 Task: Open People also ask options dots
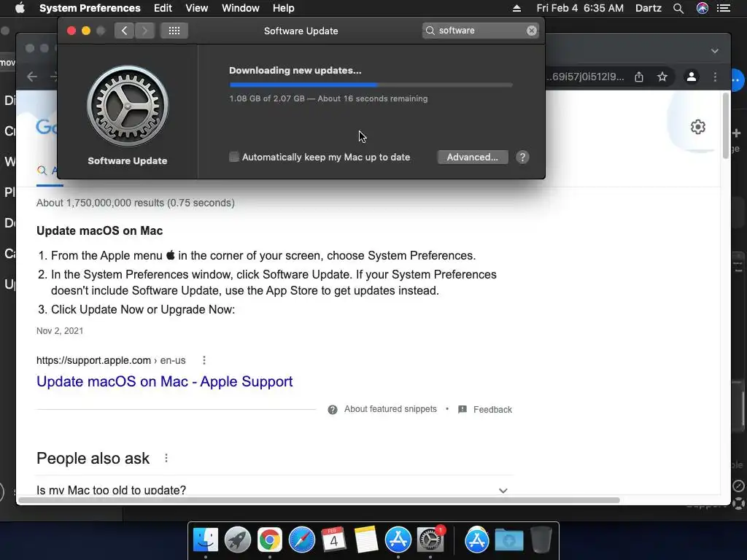click(166, 458)
